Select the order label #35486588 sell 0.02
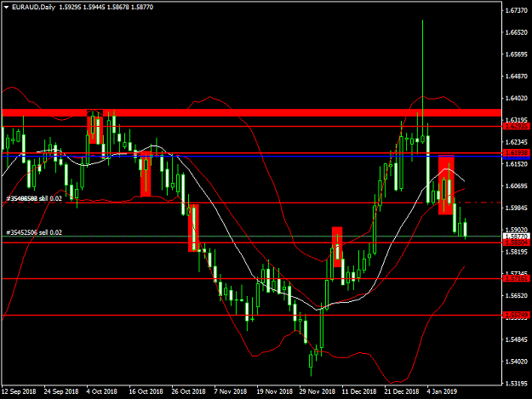532x399 pixels. [x=34, y=198]
